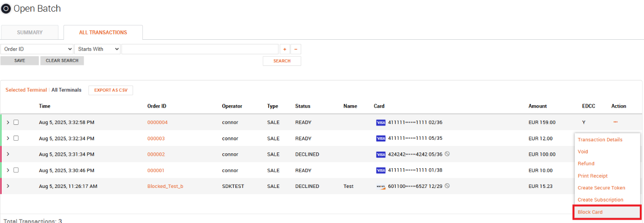Choose Void from the action menu
The height and width of the screenshot is (223, 644).
(x=583, y=151)
